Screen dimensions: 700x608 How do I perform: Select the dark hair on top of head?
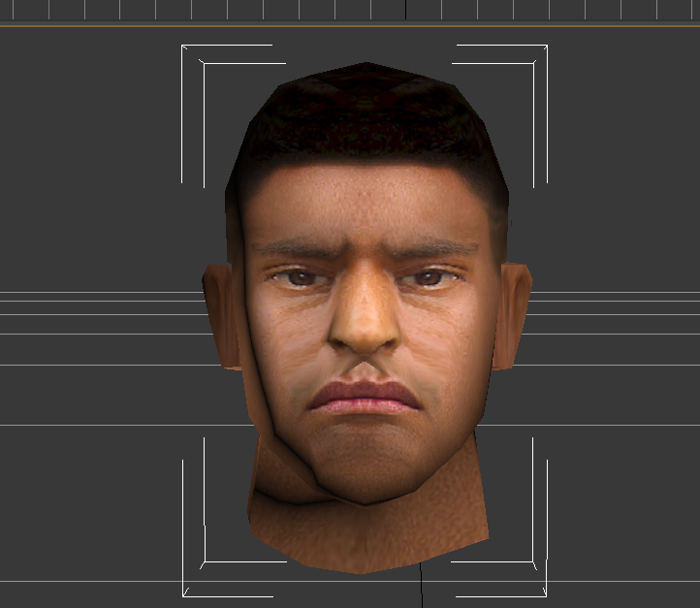click(366, 116)
